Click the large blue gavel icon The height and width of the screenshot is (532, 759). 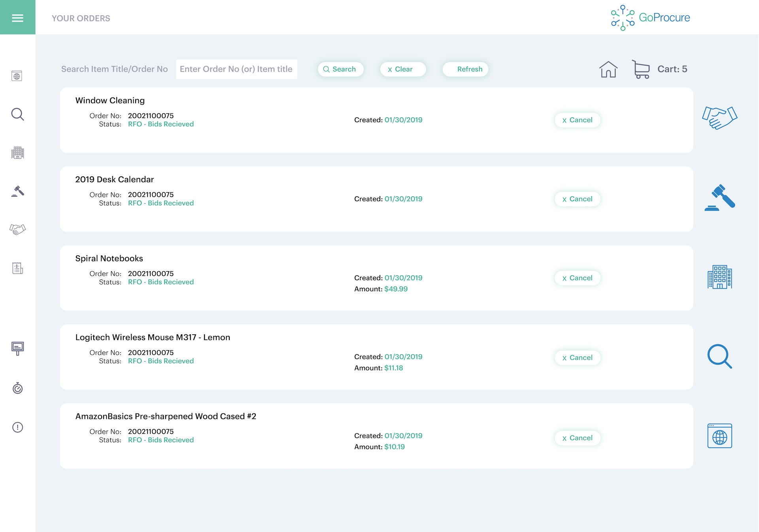click(x=719, y=198)
